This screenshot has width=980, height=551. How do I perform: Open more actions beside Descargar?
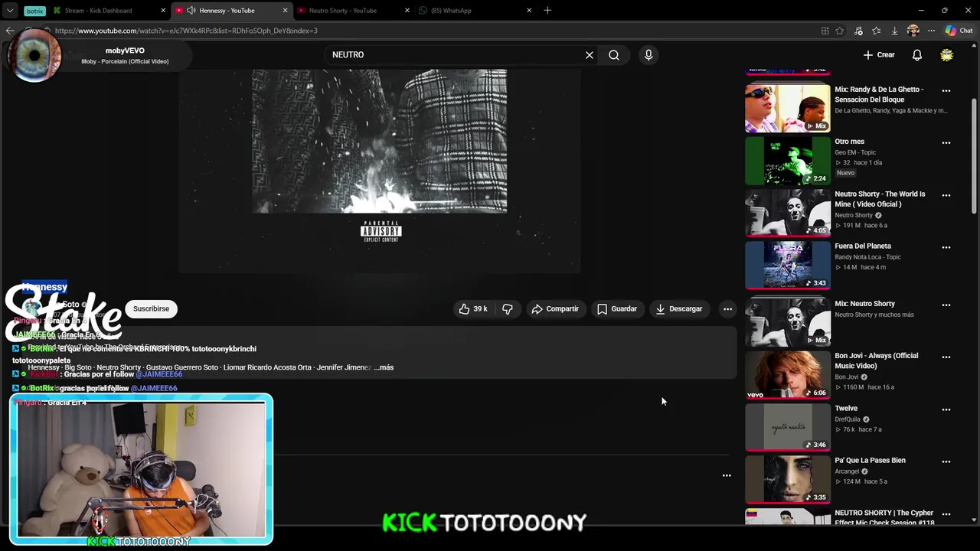coord(727,309)
